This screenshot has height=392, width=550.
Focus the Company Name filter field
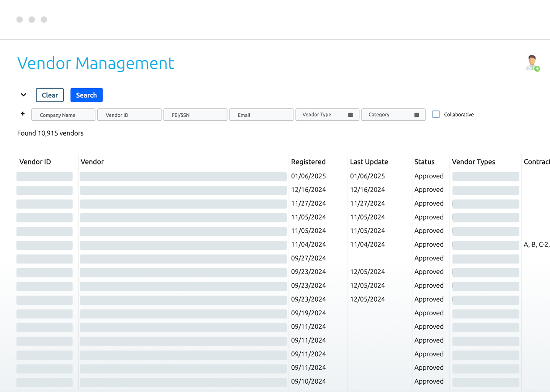[x=63, y=115]
